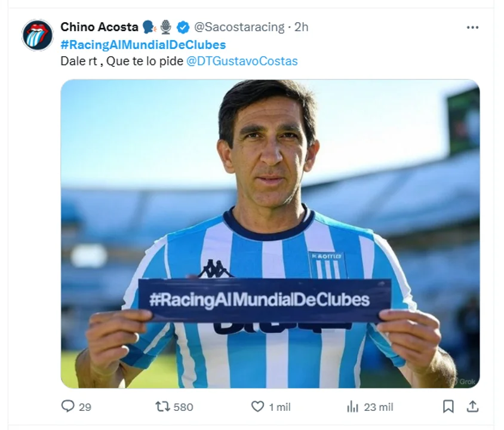Open the @Sacostaracing handle link
Image resolution: width=504 pixels, height=430 pixels.
point(239,27)
